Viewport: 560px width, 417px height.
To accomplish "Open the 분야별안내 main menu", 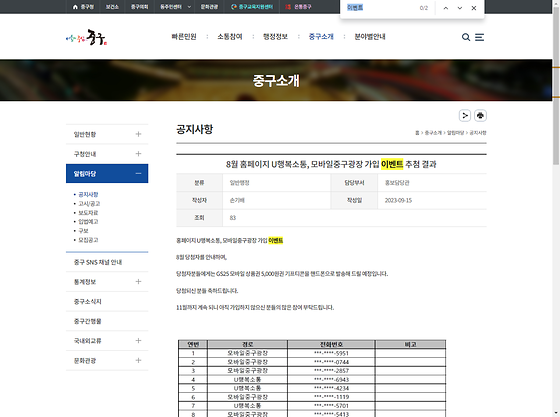I will click(370, 36).
